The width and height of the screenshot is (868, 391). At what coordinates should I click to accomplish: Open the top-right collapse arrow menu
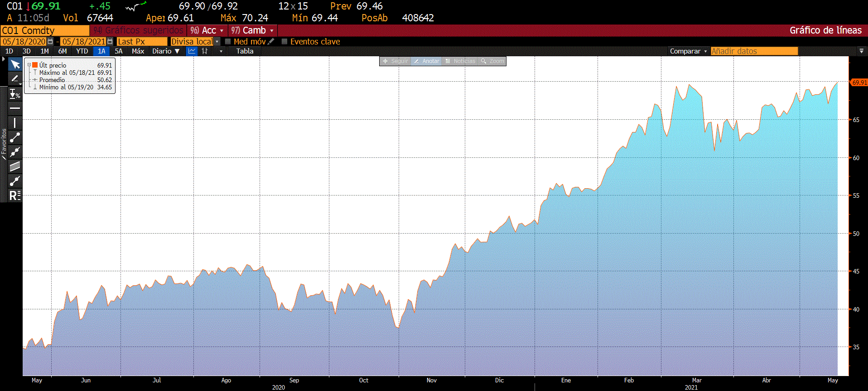[862, 51]
